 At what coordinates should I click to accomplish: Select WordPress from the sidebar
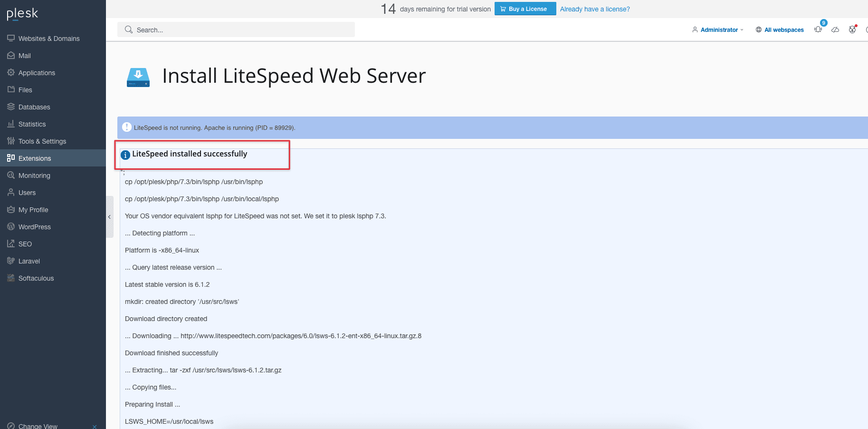pos(34,227)
